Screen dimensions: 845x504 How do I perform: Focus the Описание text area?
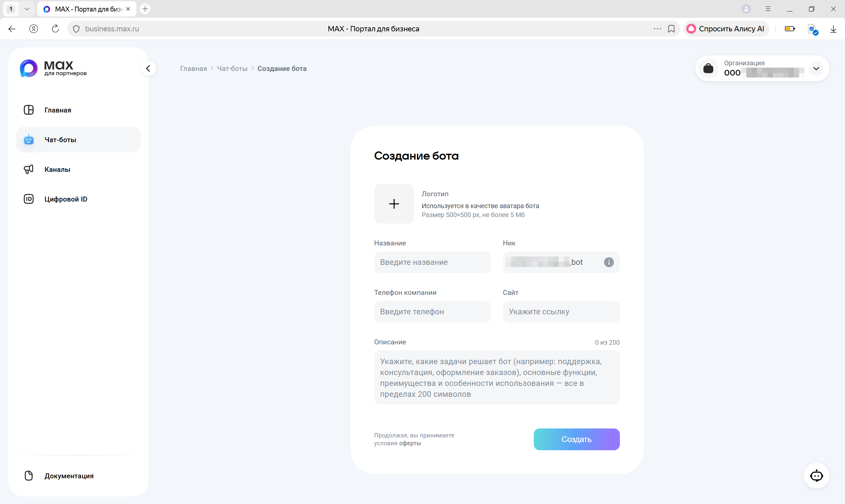point(496,377)
